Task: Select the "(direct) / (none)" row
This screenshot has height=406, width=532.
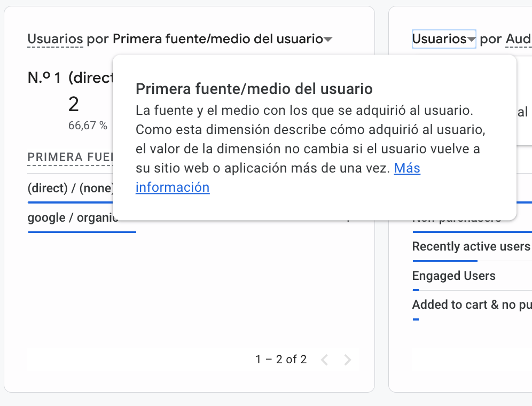Action: click(x=69, y=188)
